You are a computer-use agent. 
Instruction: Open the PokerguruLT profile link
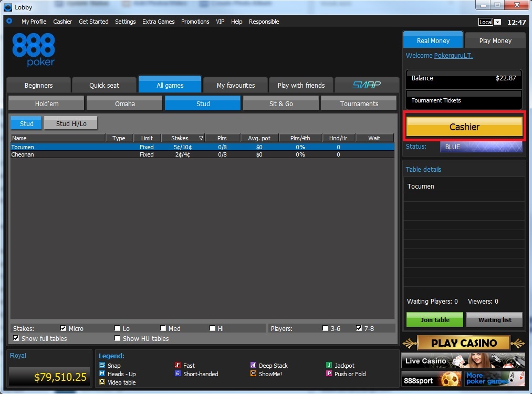pos(453,55)
